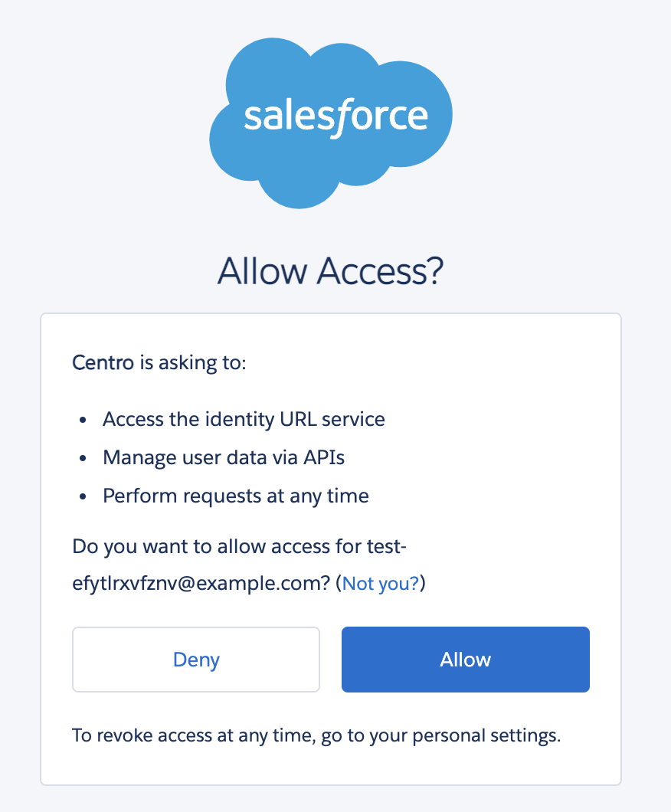Viewport: 671px width, 812px height.
Task: Click the blue Allow button
Action: click(x=466, y=660)
